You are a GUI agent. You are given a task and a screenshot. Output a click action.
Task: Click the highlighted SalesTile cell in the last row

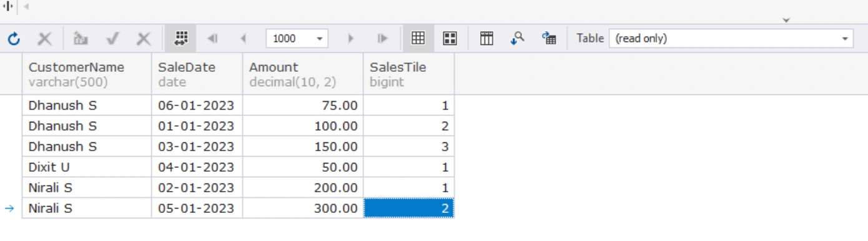point(409,209)
